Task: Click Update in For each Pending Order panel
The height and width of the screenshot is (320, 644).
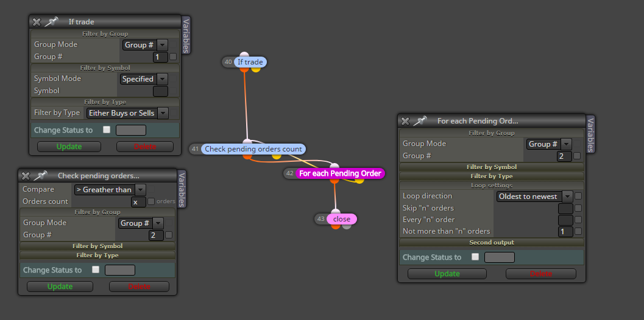Action: pos(447,274)
